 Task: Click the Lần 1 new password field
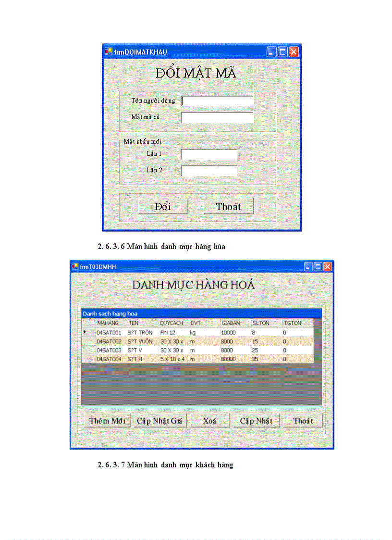click(x=209, y=154)
